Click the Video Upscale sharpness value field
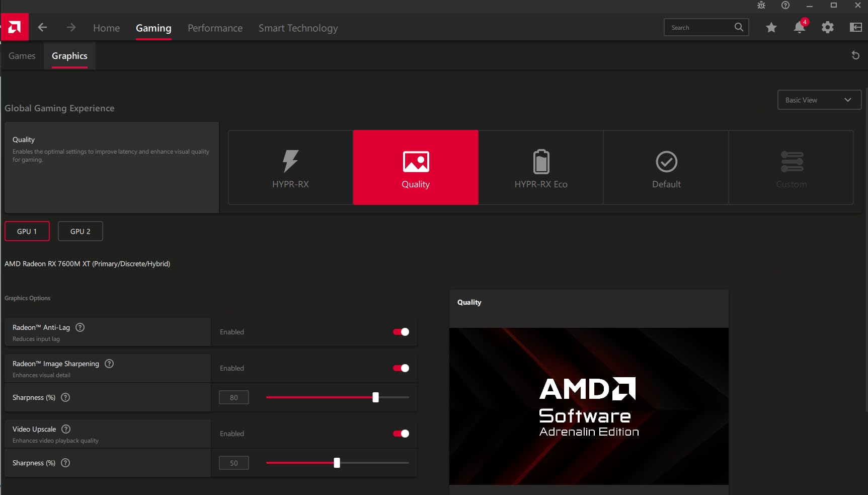 234,463
